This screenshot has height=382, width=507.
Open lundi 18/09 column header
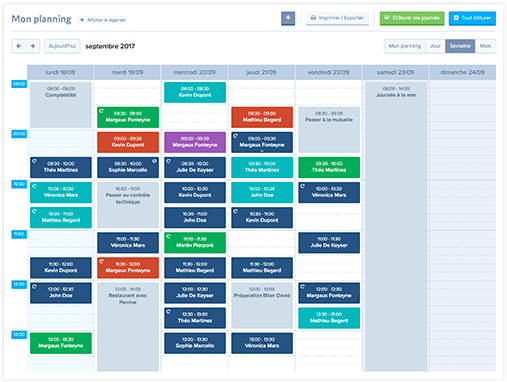(x=60, y=72)
